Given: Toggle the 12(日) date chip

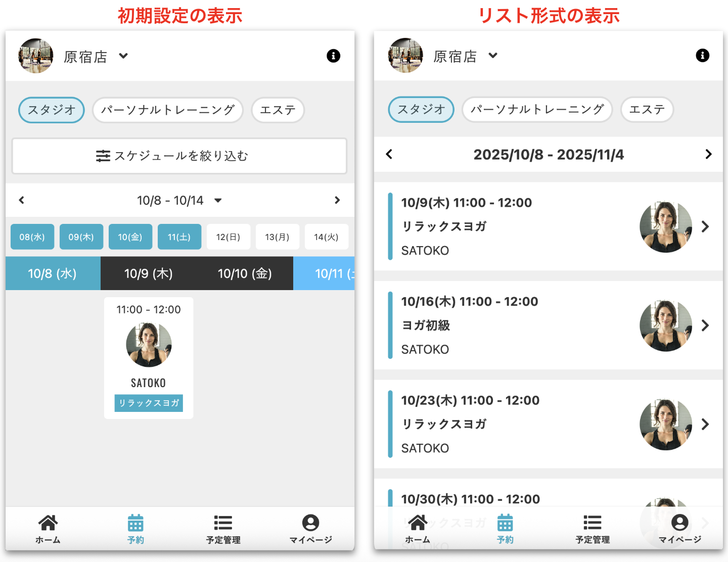Looking at the screenshot, I should tap(228, 237).
